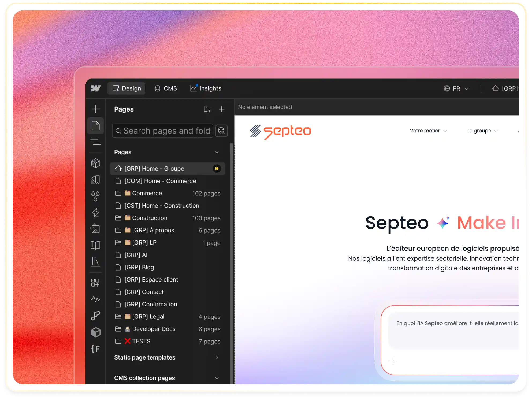Expand the Construction folder
532x400 pixels.
168,218
